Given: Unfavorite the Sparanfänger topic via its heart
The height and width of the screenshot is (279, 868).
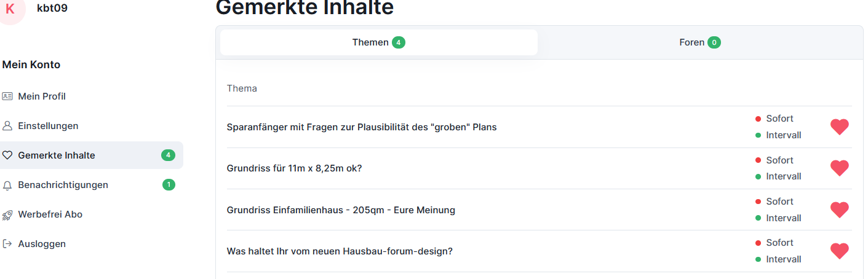Looking at the screenshot, I should point(839,127).
